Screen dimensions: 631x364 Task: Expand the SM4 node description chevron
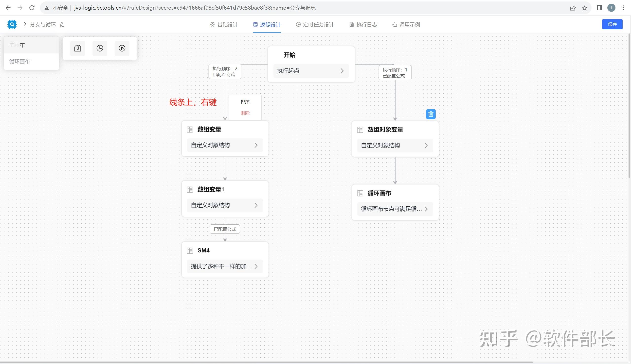(x=256, y=266)
